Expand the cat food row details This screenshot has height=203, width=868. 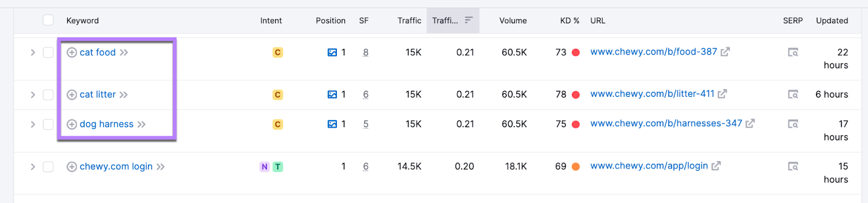[33, 53]
